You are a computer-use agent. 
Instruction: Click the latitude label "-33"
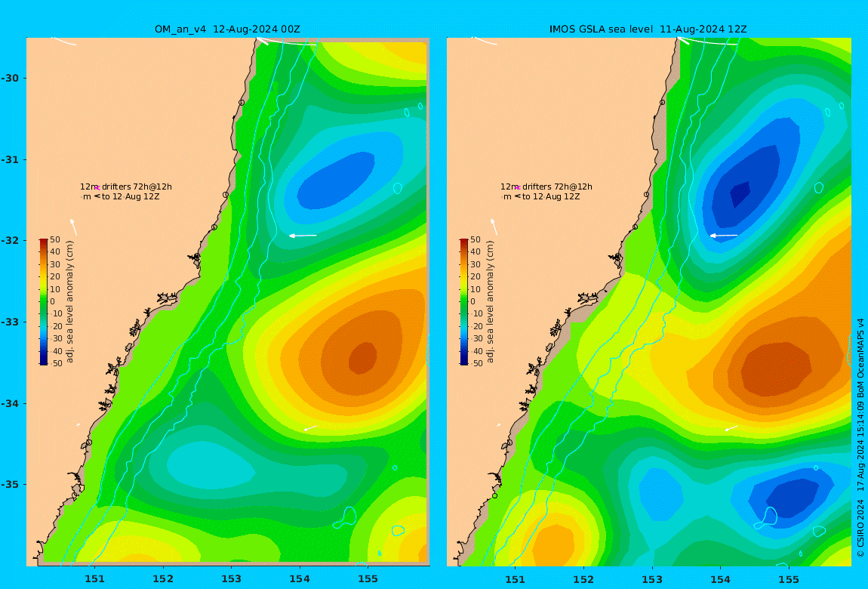click(10, 322)
